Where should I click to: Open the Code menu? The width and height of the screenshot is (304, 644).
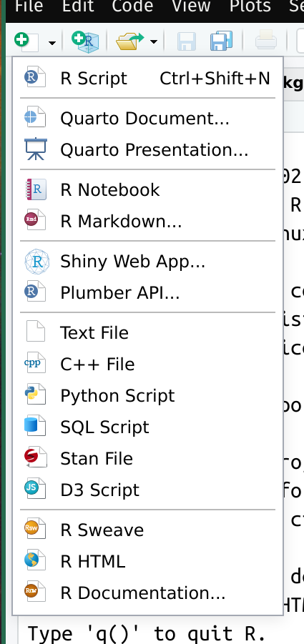click(x=132, y=6)
